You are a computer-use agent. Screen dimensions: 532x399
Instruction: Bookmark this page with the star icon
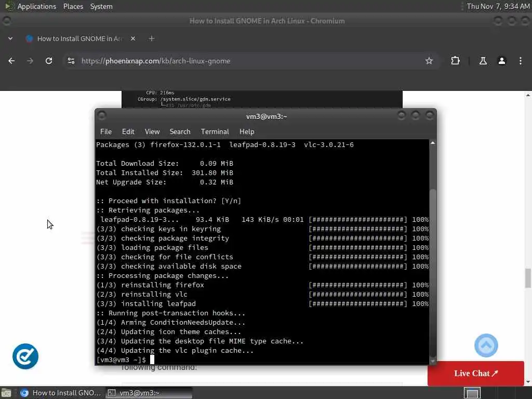tap(429, 61)
